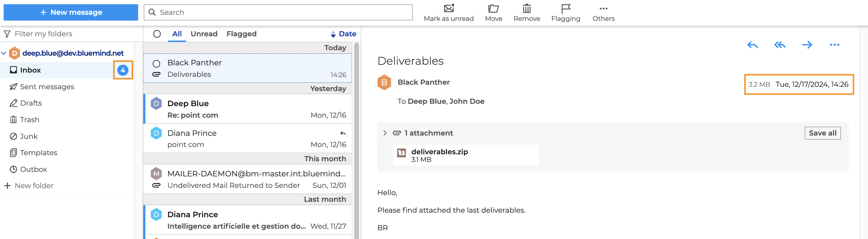Switch to the Unread filter tab
The height and width of the screenshot is (239, 868).
204,34
